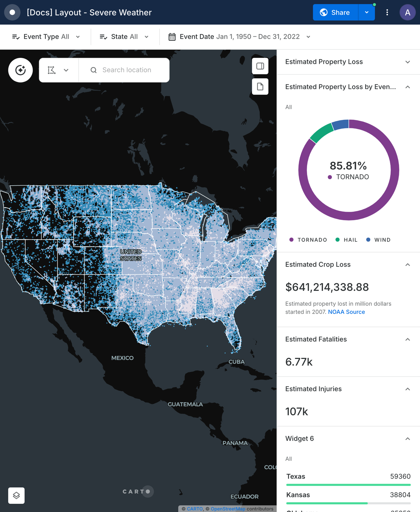Screen dimensions: 420x512
Task: Click the green hail segment of donut
Action: coord(321,133)
